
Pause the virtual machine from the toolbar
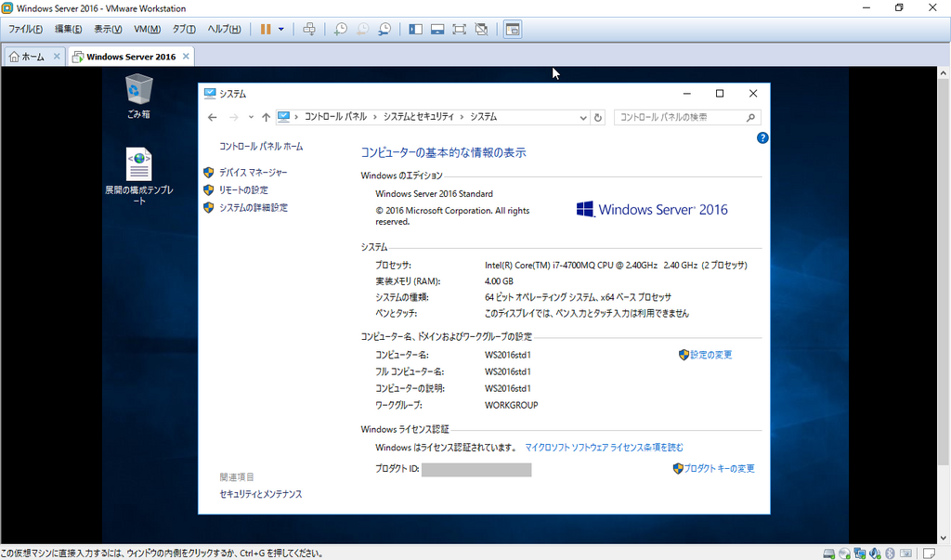pyautogui.click(x=266, y=29)
